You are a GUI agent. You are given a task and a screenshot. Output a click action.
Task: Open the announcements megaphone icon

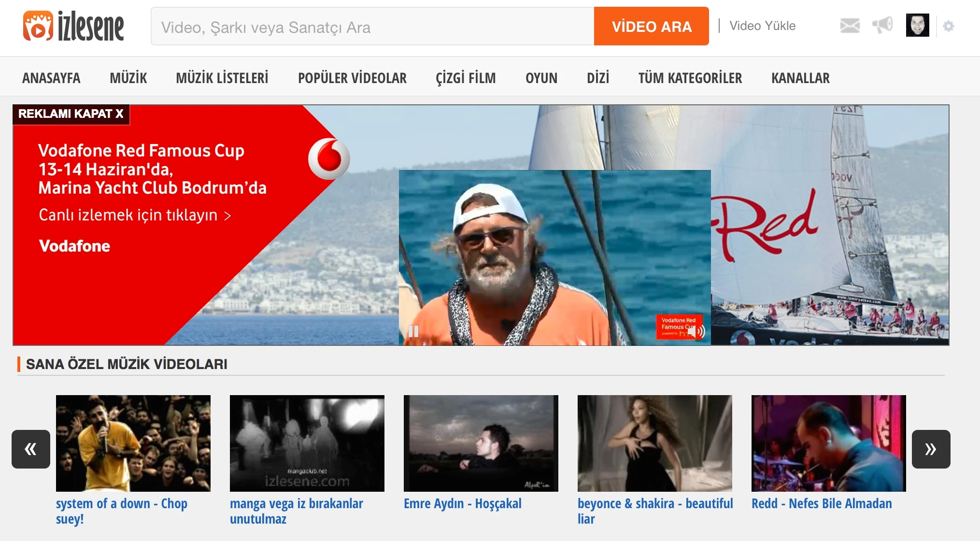(x=882, y=25)
